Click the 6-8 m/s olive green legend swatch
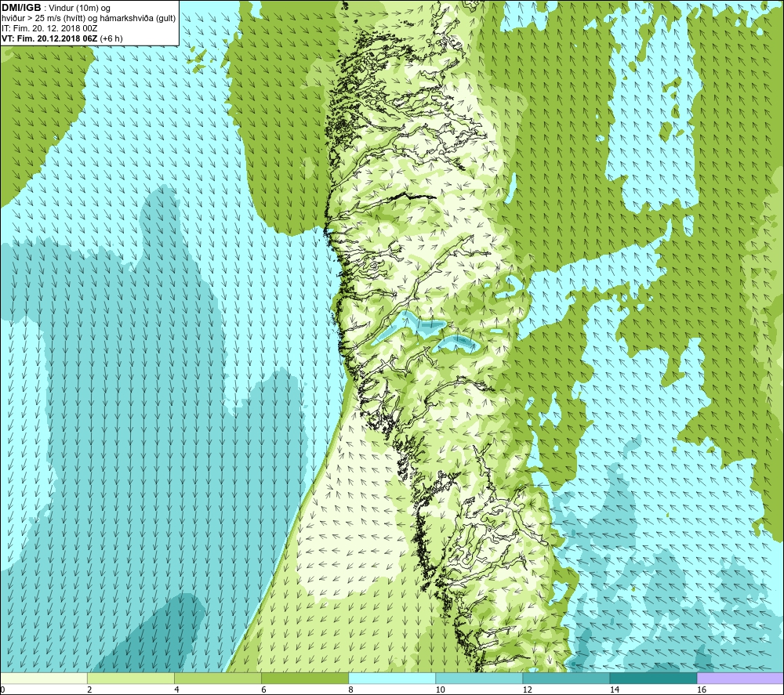Image resolution: width=784 pixels, height=695 pixels. [304, 678]
